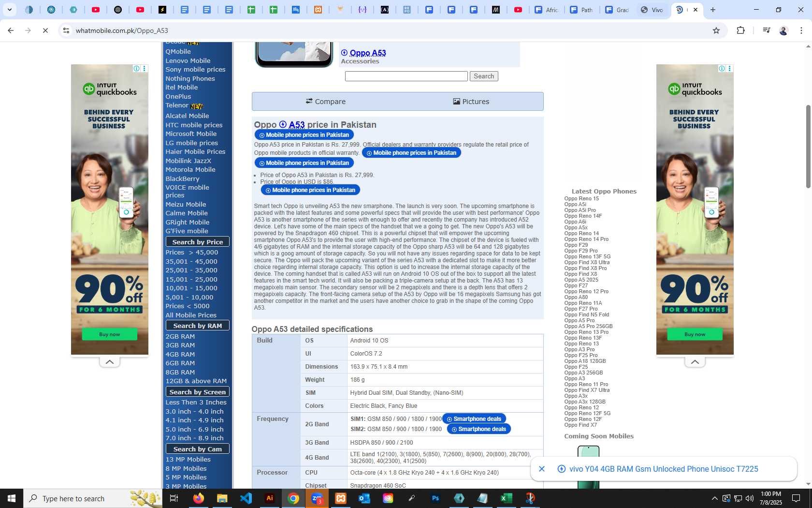Open All Mobile Prices link
Screen dimensions: 812x508
pos(191,315)
